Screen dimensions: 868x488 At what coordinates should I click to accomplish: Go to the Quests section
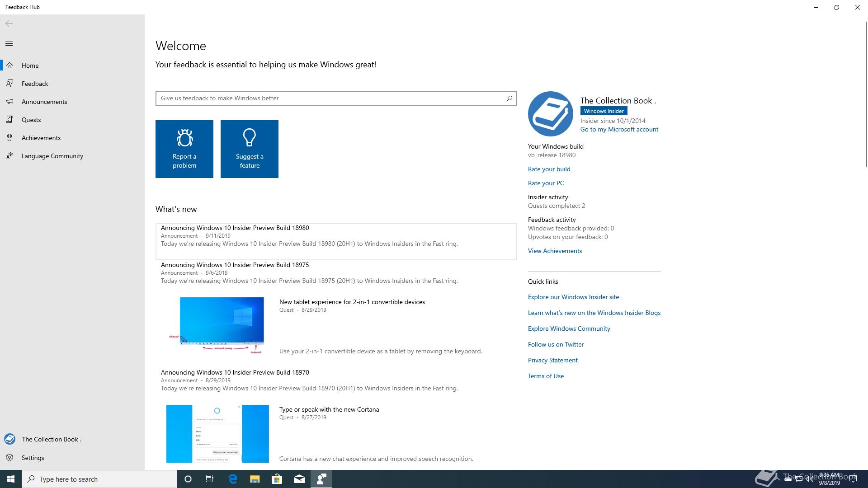coord(31,120)
